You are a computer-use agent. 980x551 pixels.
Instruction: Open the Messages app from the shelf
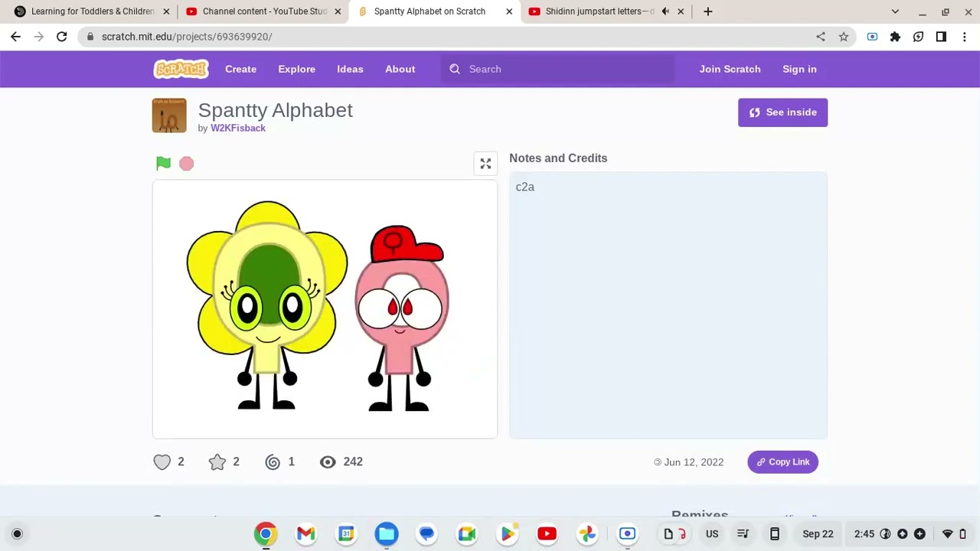click(426, 534)
